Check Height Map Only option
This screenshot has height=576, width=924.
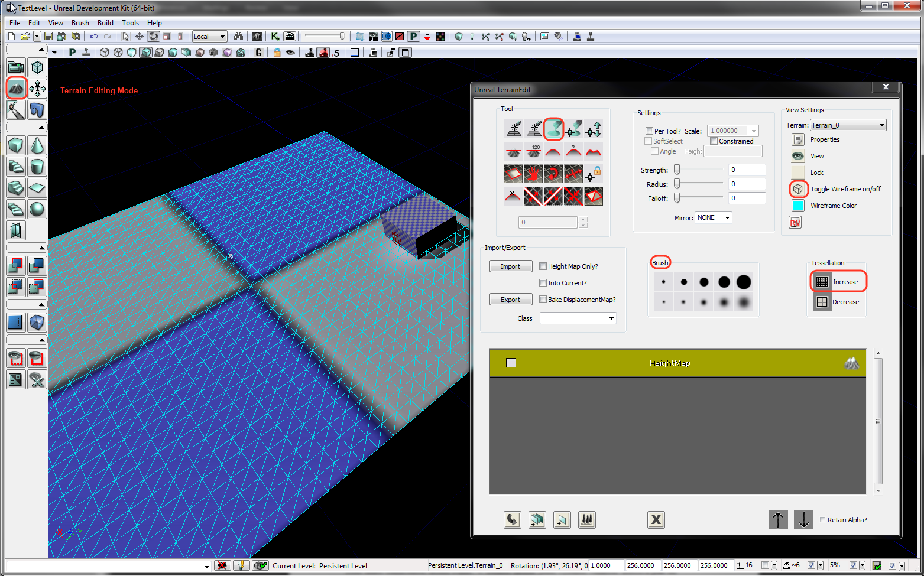pos(543,266)
